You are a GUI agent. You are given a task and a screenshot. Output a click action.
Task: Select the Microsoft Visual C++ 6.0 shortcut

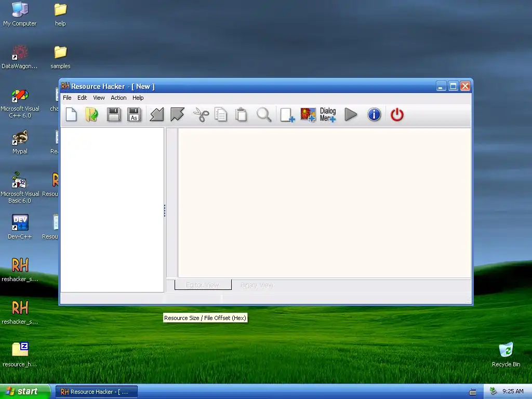click(20, 103)
